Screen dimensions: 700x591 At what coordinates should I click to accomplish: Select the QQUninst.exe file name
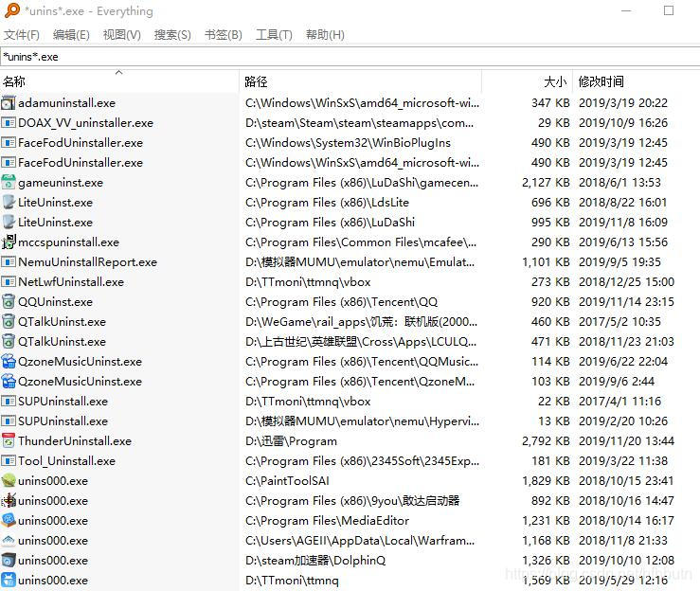(55, 302)
